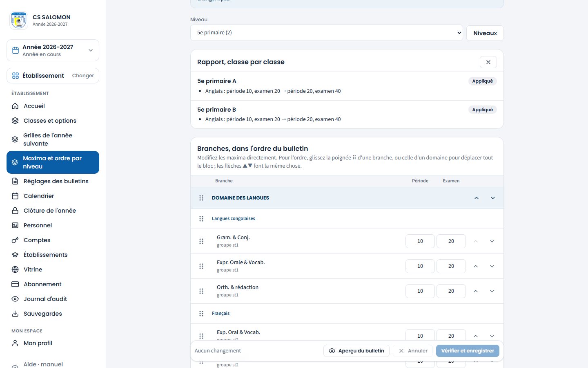Grab the drag handle of Français subdomain
This screenshot has width=588, height=368.
[201, 314]
